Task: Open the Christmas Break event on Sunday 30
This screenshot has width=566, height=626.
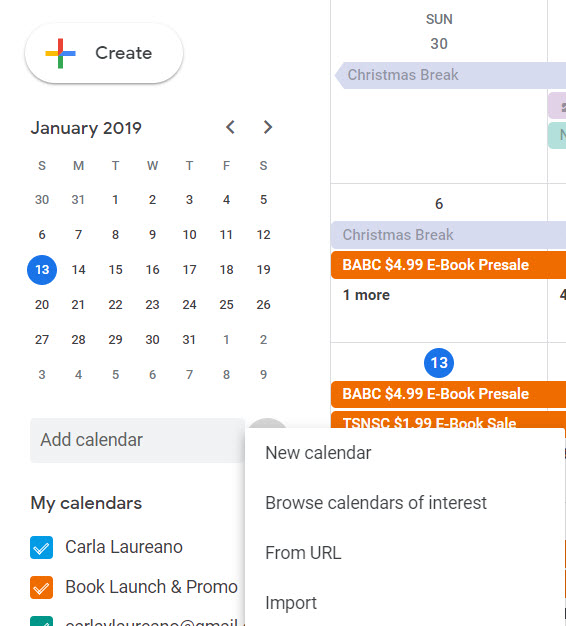Action: click(x=450, y=75)
